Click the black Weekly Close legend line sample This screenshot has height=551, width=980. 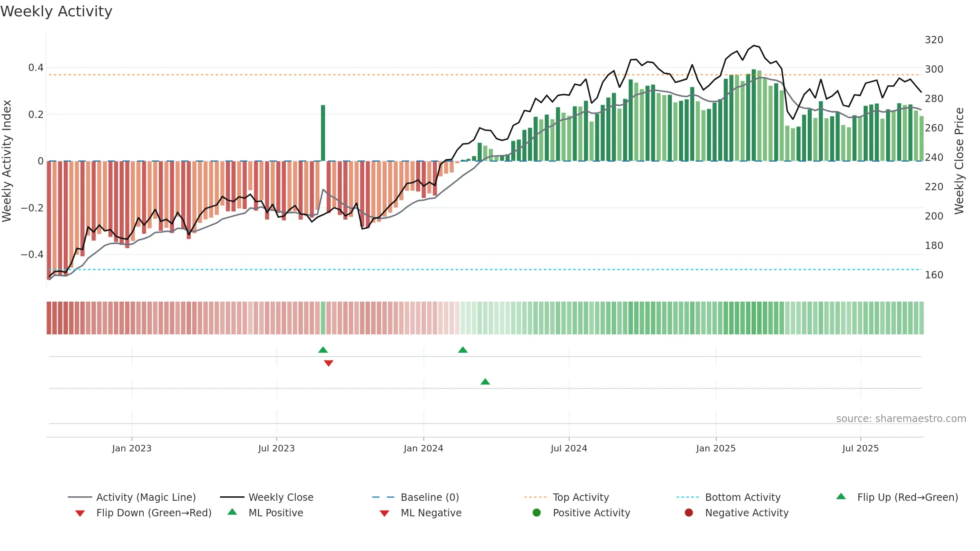232,497
